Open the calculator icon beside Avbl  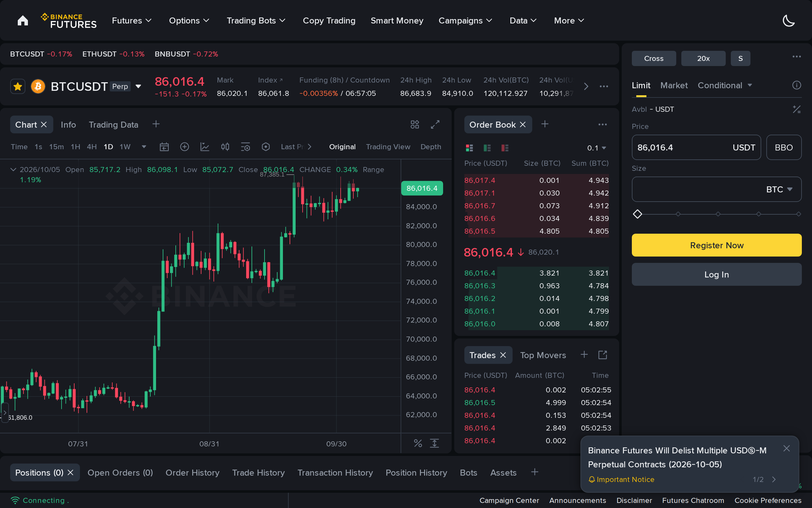pos(796,109)
